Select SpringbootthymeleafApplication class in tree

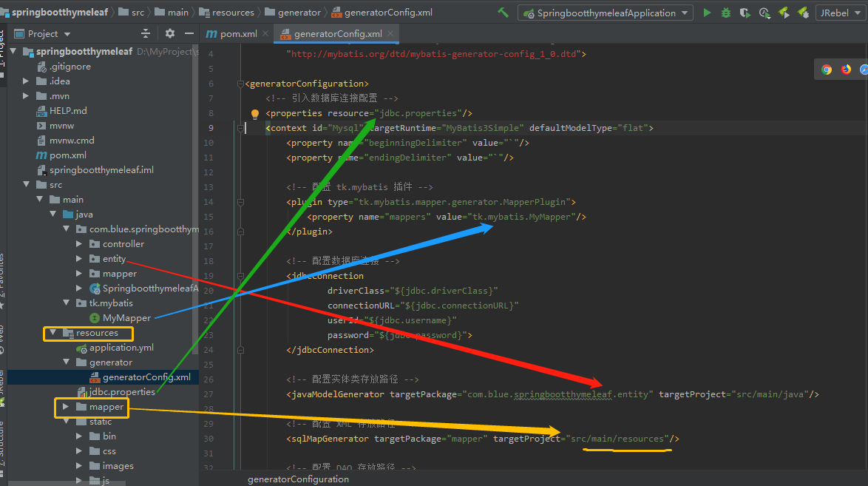(x=143, y=288)
